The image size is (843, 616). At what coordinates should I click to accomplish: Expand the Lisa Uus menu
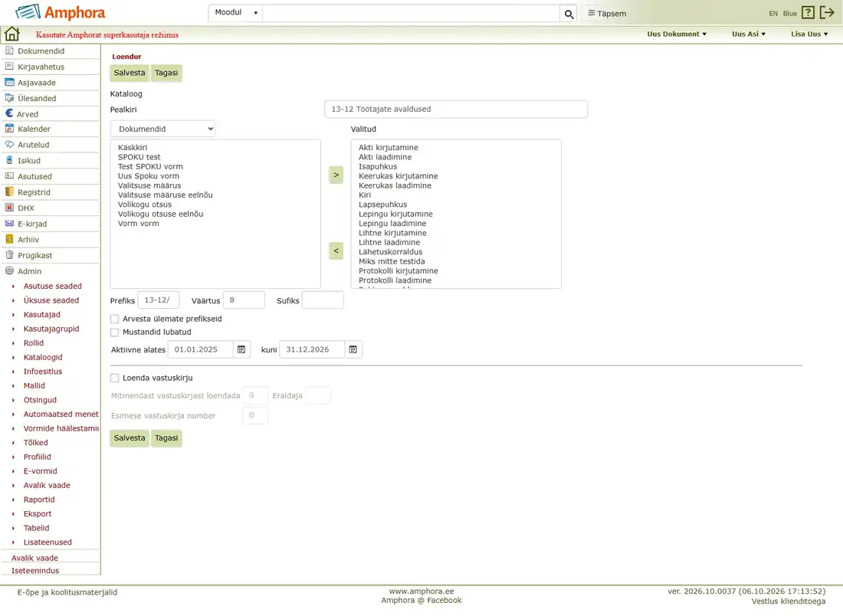coord(809,34)
